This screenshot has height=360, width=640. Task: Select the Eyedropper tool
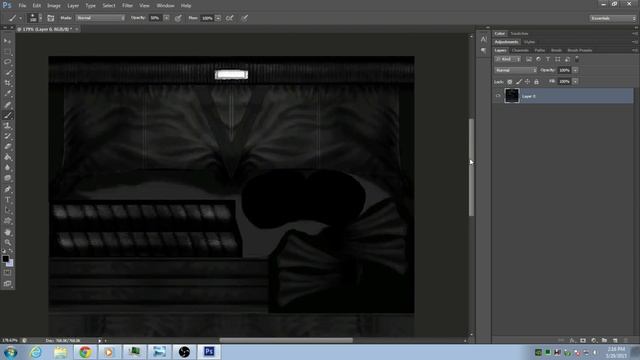(x=7, y=94)
